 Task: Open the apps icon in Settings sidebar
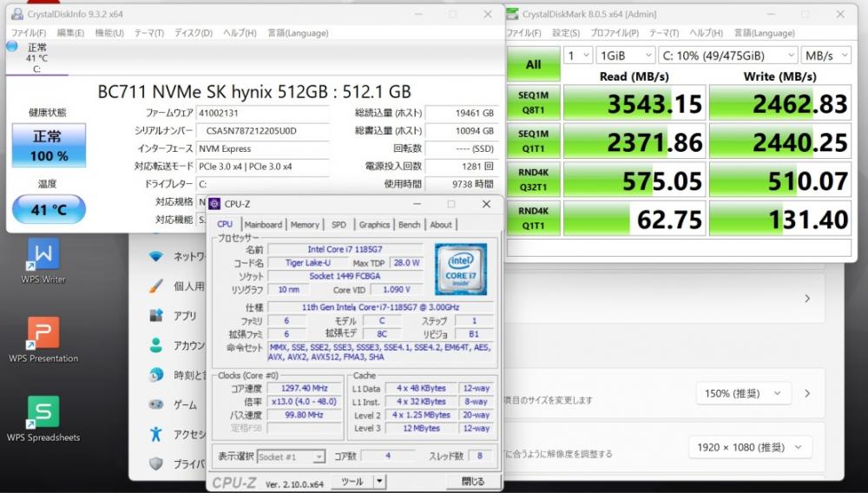pyautogui.click(x=156, y=315)
